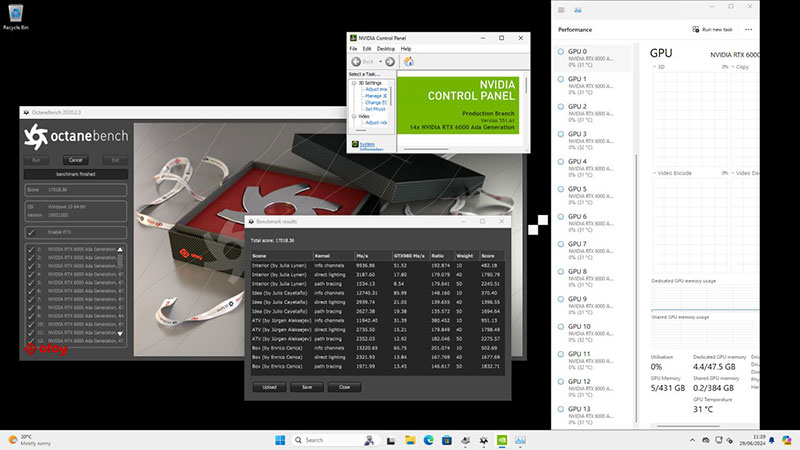Uncheck GPU 1 in OctaneBench device list

31,249
